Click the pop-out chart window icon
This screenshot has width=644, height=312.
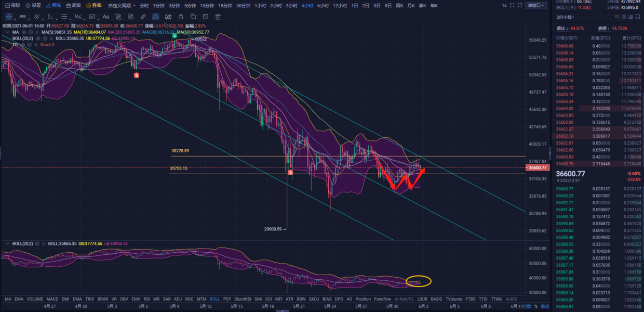(520, 5)
